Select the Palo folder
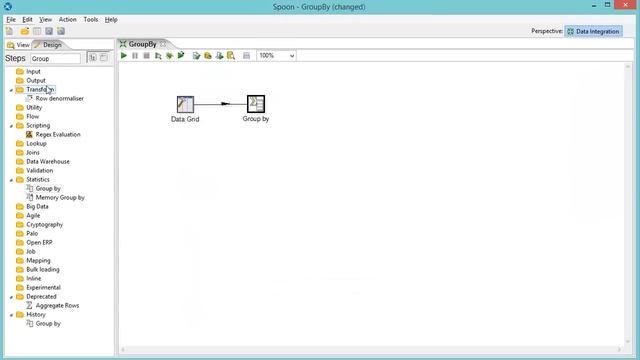This screenshot has height=360, width=640. pyautogui.click(x=32, y=233)
